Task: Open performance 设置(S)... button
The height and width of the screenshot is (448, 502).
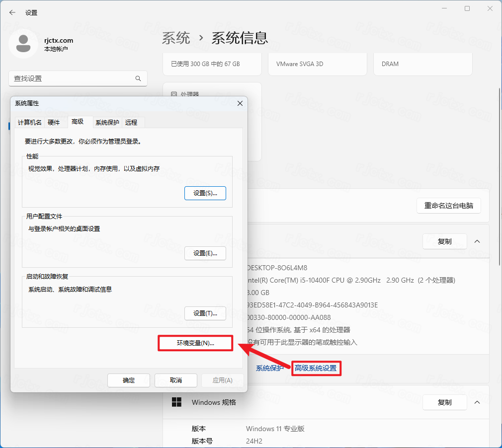Action: [205, 193]
